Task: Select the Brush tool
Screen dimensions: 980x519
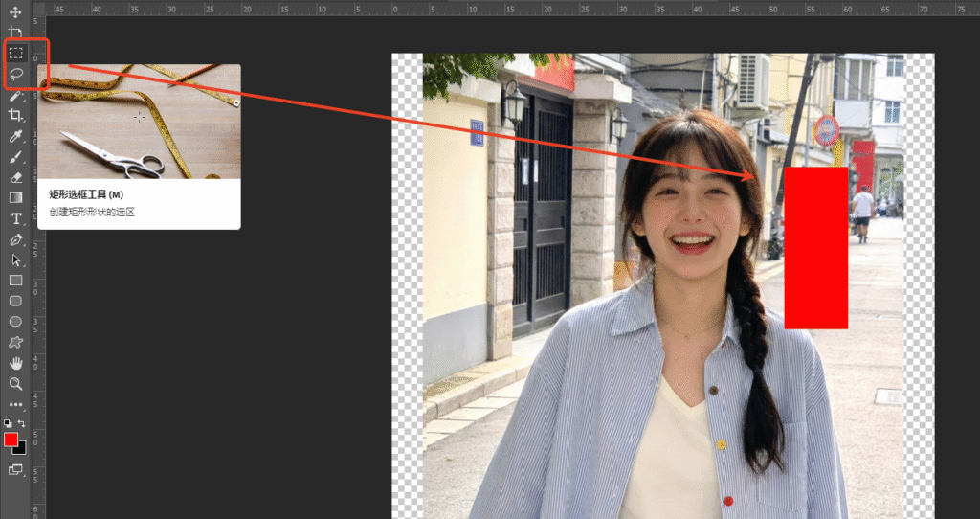Action: pyautogui.click(x=15, y=157)
